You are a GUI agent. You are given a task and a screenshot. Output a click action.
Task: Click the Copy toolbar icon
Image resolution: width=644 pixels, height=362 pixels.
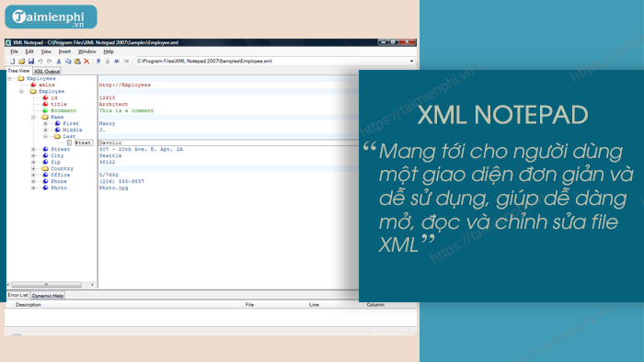point(68,61)
